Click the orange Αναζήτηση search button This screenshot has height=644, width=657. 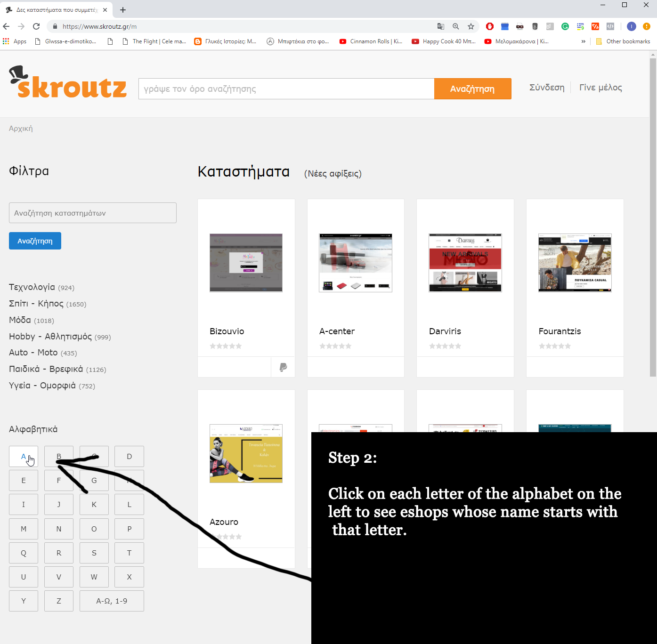472,89
